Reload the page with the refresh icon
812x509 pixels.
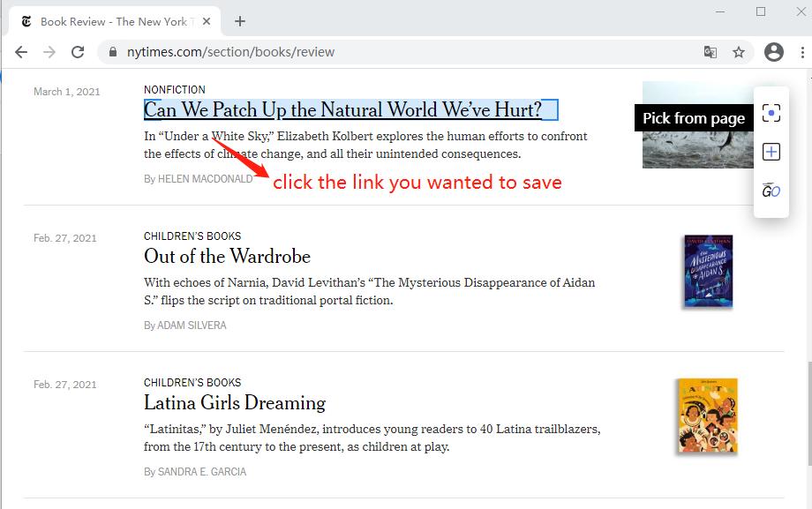tap(78, 52)
